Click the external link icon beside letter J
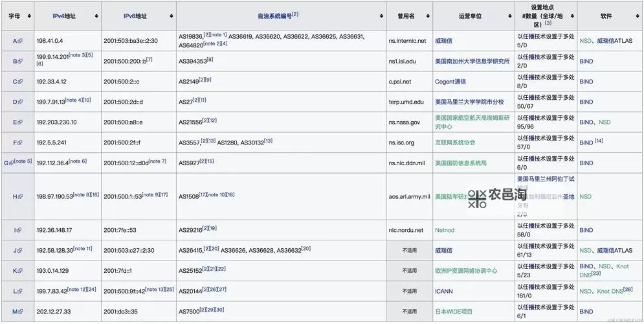 click(20, 250)
